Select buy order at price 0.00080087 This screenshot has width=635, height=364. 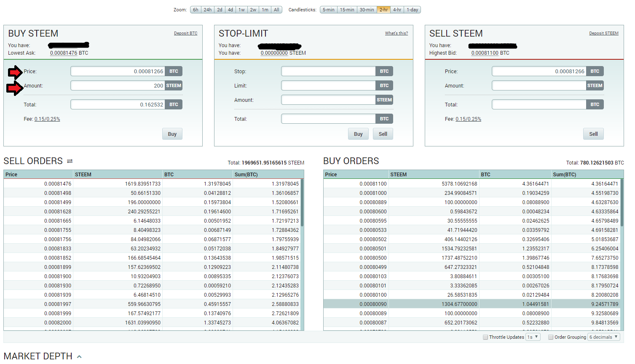pos(472,323)
